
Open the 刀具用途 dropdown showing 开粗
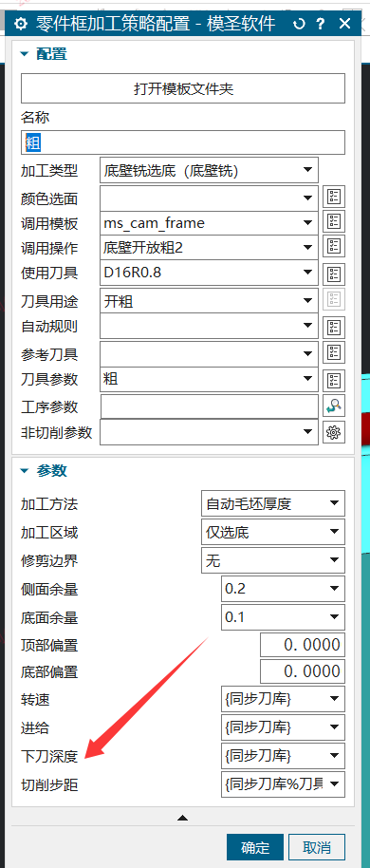click(x=209, y=301)
